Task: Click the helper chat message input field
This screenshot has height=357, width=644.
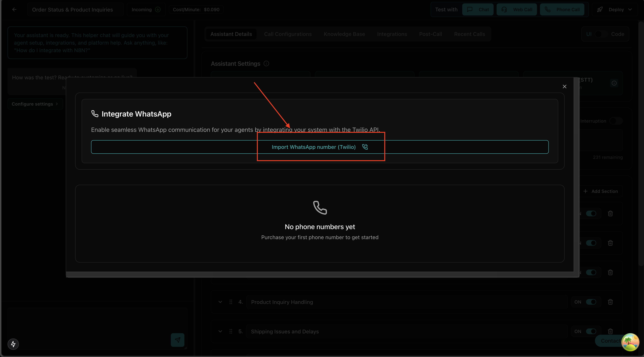Action: click(88, 325)
